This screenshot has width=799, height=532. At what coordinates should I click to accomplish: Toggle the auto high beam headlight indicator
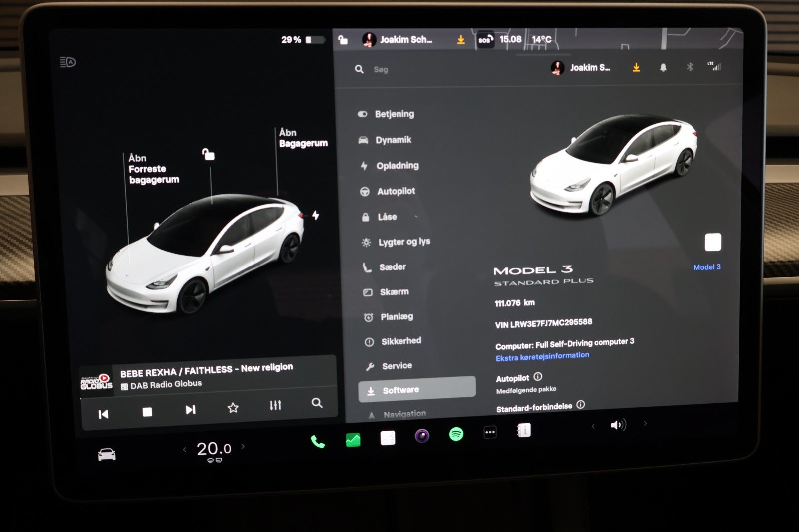point(68,62)
